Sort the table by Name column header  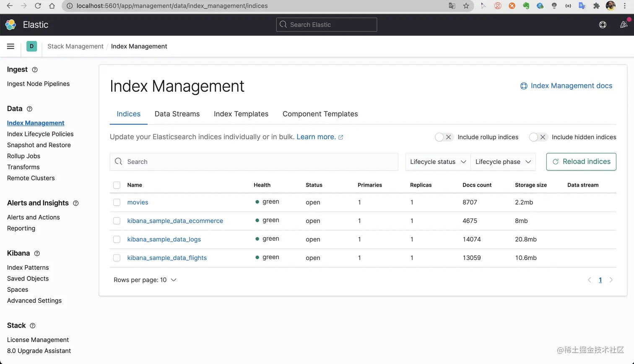pyautogui.click(x=135, y=185)
